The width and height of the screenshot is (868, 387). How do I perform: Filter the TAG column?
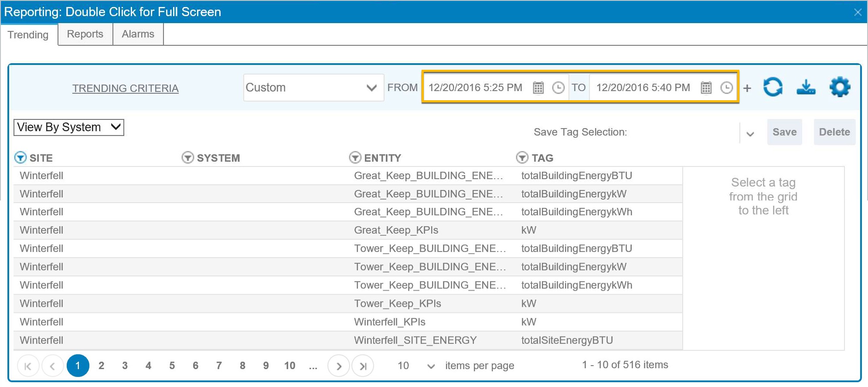pos(522,157)
